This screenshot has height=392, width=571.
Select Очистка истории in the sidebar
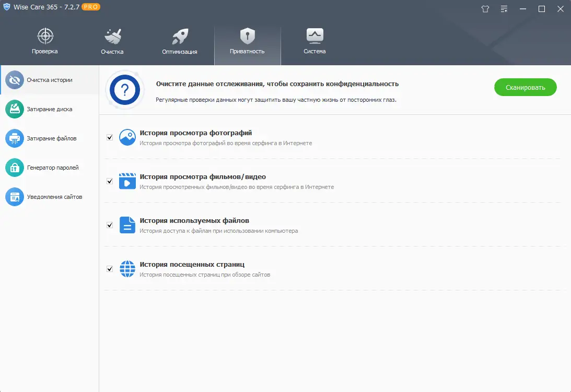point(49,80)
